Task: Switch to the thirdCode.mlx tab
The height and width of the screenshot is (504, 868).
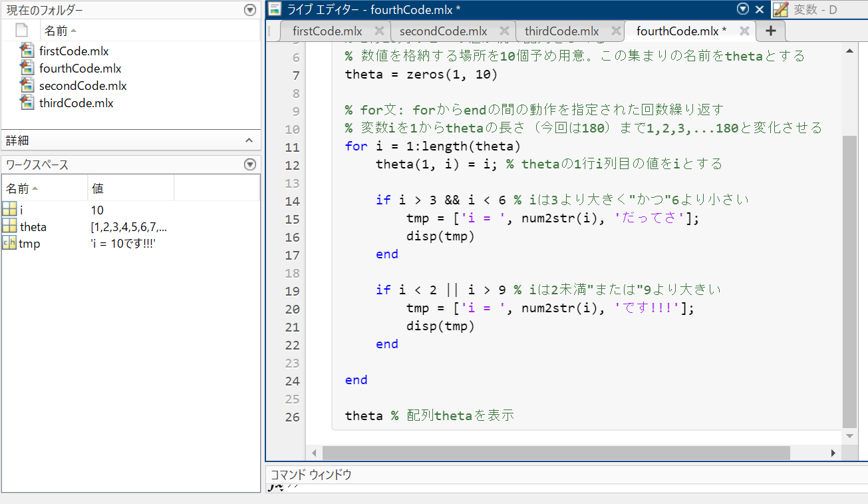Action: point(562,31)
